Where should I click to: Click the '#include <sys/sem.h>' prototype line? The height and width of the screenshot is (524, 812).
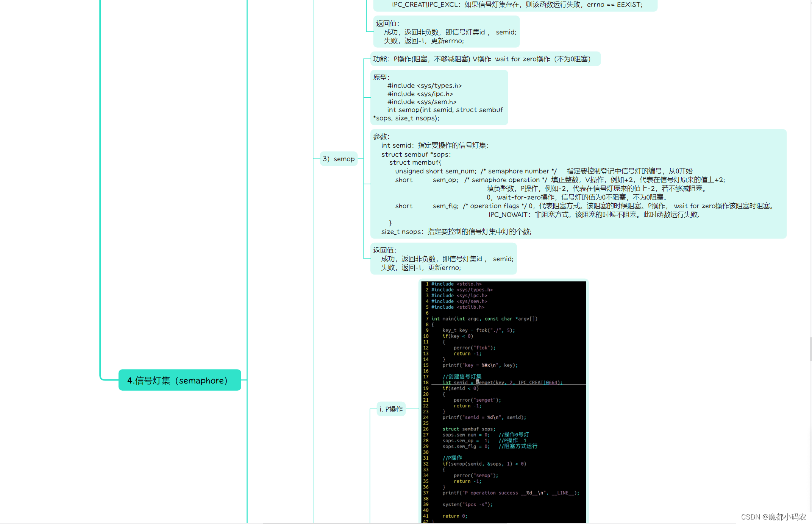pos(422,102)
